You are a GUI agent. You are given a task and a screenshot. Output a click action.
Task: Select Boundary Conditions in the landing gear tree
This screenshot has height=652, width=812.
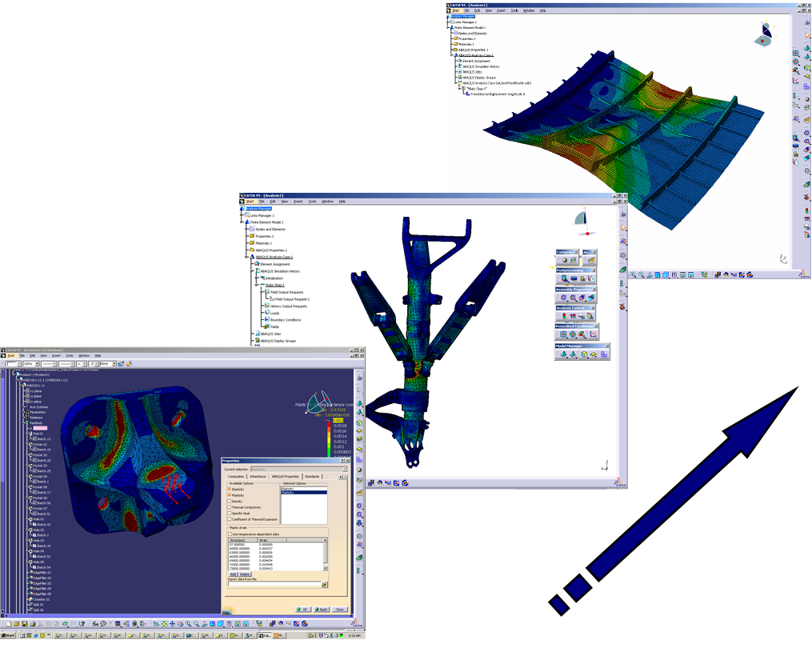(286, 320)
